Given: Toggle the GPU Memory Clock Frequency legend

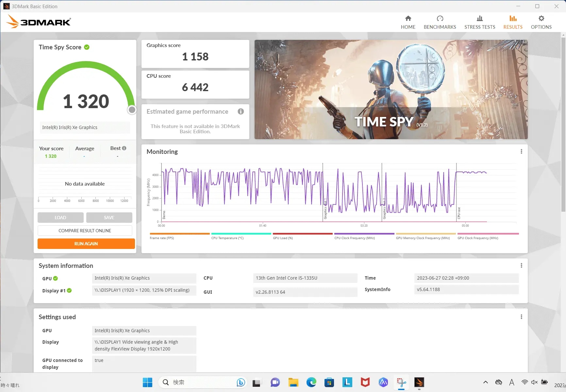Looking at the screenshot, I should [426, 236].
